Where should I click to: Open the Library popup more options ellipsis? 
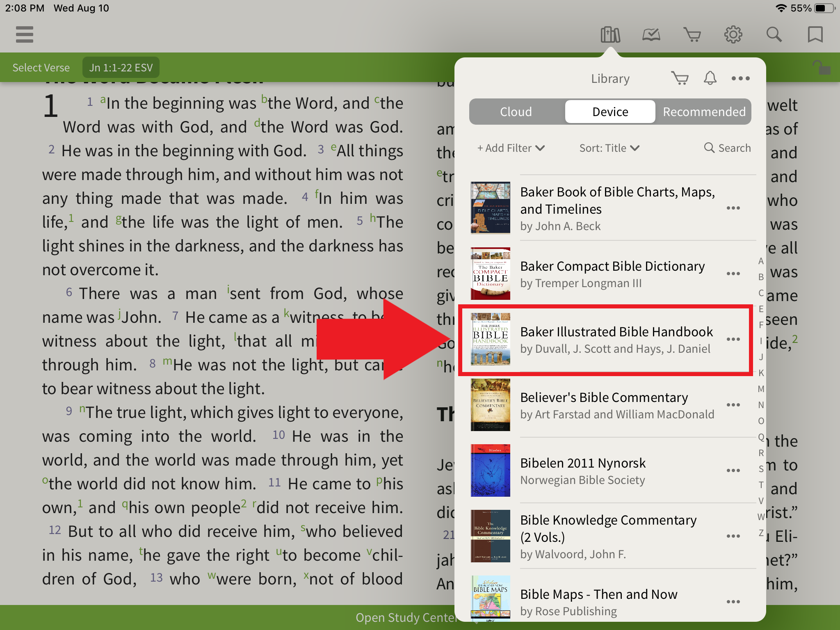[741, 78]
